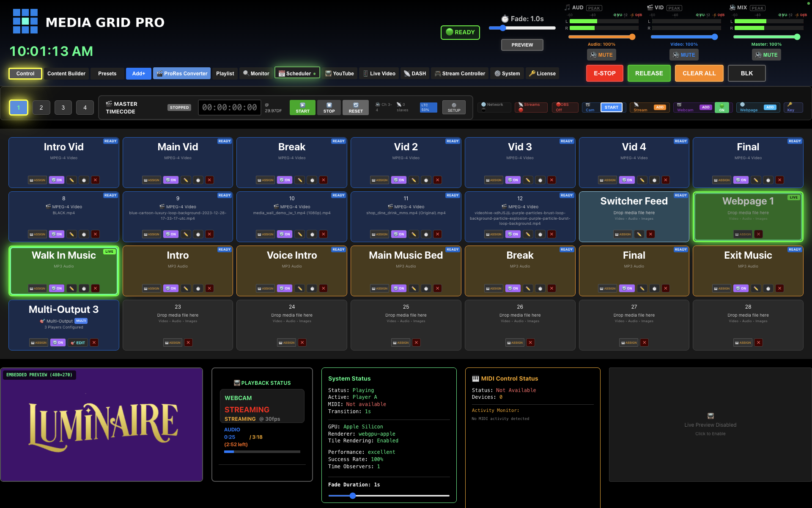This screenshot has width=812, height=508.
Task: Toggle the LTC 50% button
Action: (x=428, y=108)
